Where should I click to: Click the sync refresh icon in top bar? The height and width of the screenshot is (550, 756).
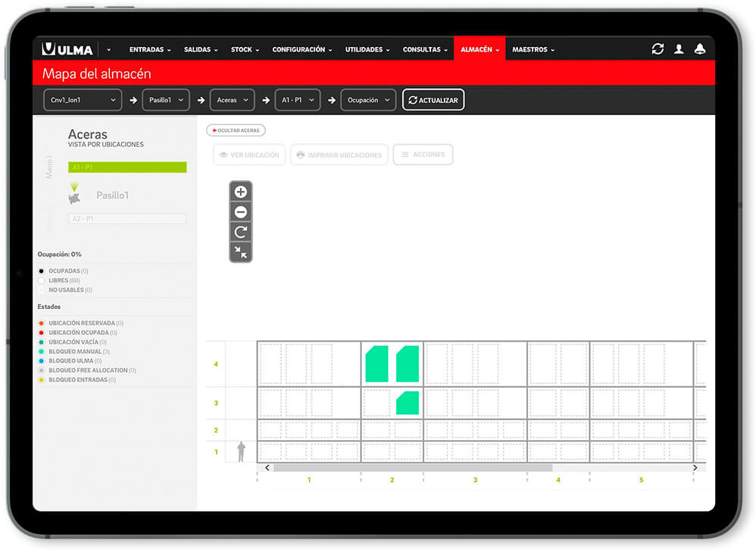tap(658, 49)
